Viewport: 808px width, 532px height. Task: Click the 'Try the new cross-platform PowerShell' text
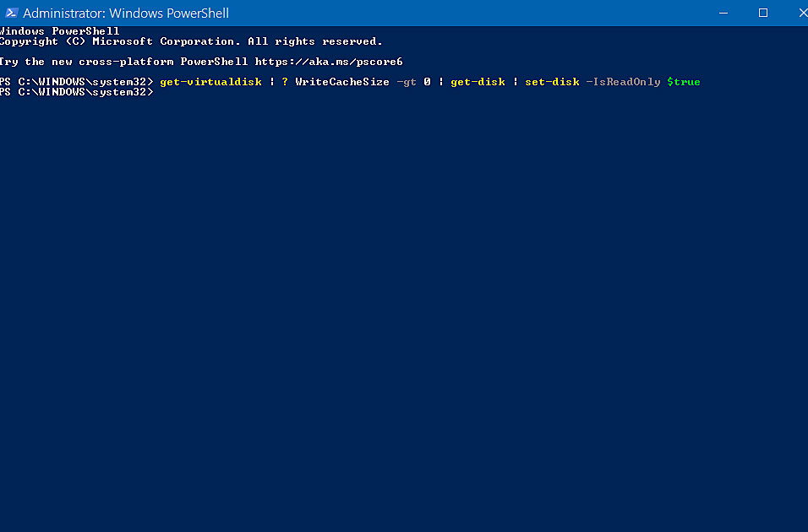click(x=123, y=62)
